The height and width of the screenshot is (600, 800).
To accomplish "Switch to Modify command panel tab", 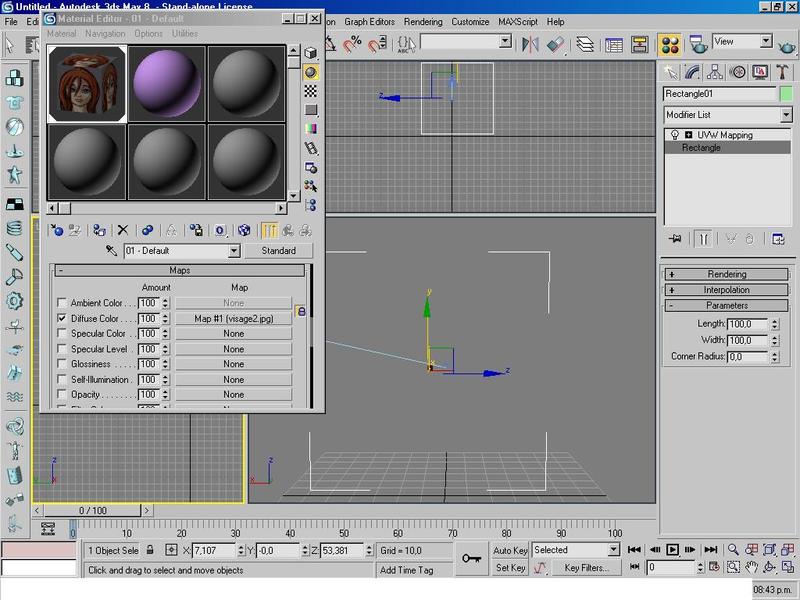I will 692,72.
